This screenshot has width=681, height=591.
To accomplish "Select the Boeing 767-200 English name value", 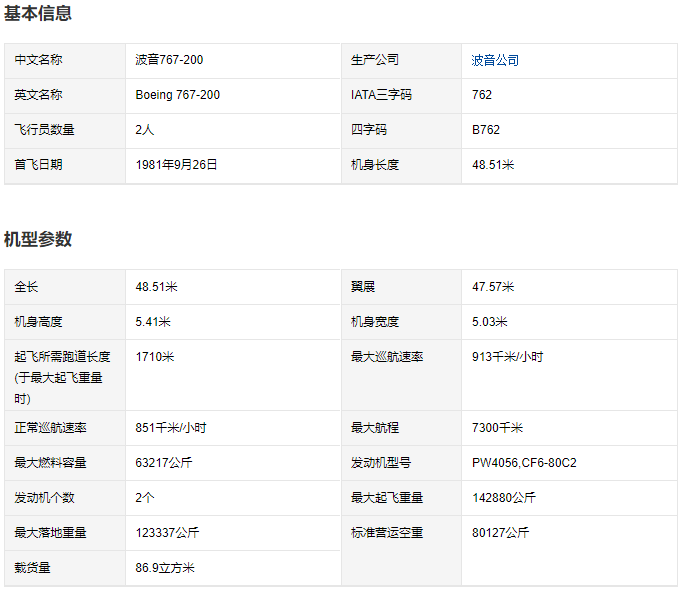I will (x=178, y=95).
